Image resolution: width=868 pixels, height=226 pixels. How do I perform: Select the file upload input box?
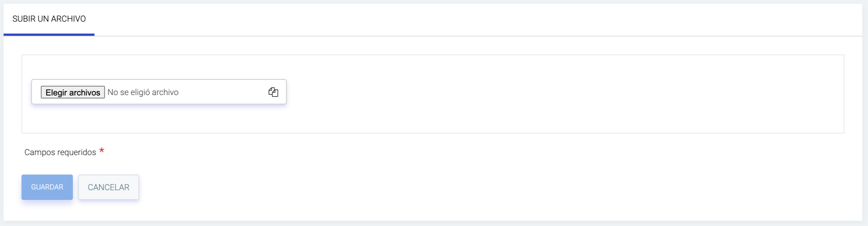click(x=159, y=92)
